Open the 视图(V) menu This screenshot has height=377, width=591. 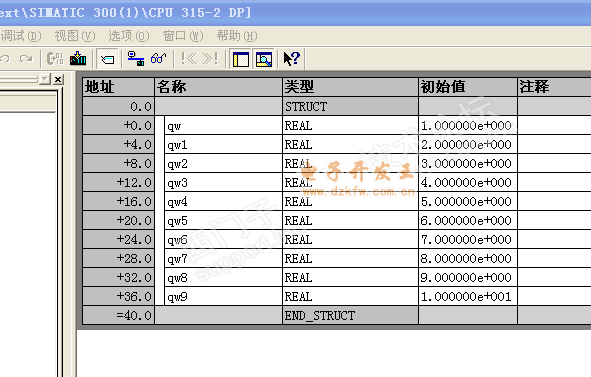75,36
